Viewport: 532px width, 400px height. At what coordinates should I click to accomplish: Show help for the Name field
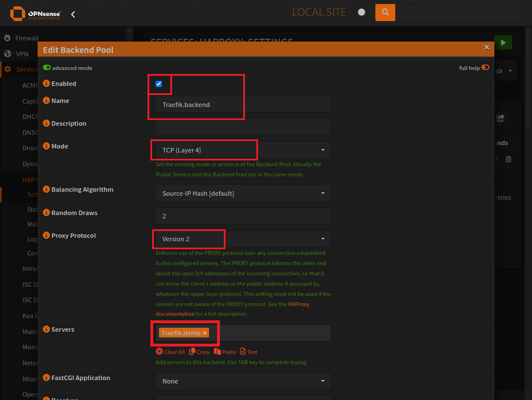click(x=47, y=100)
